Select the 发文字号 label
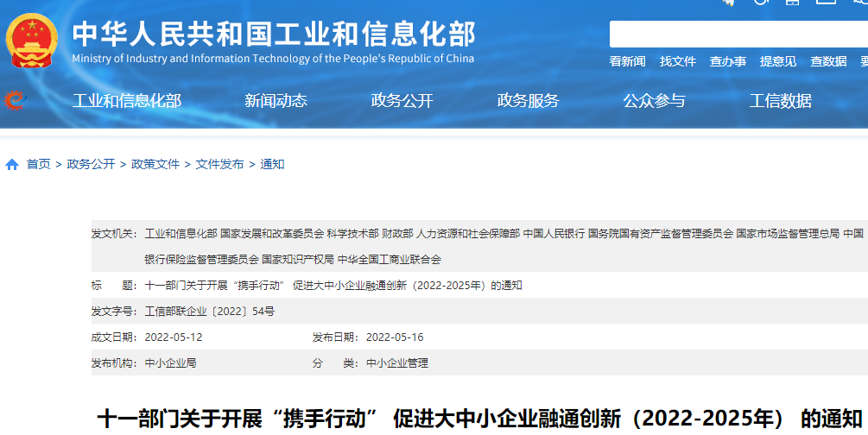The height and width of the screenshot is (435, 868). point(114,312)
